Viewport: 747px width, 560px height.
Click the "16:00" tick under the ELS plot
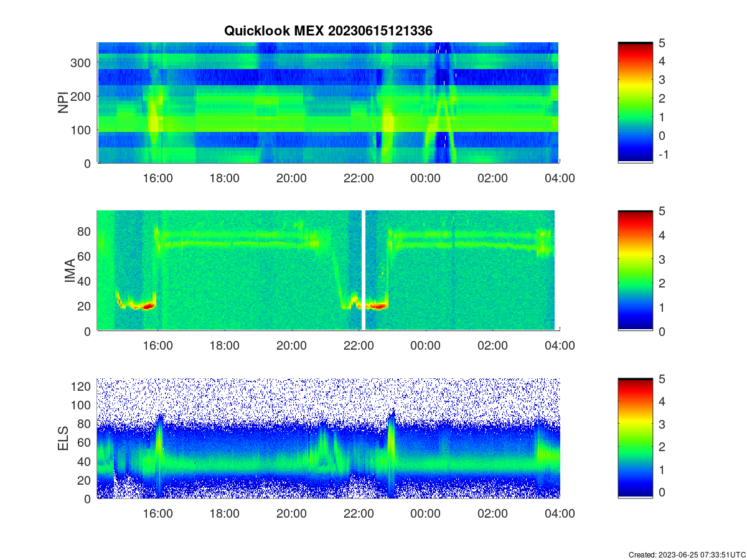[158, 515]
